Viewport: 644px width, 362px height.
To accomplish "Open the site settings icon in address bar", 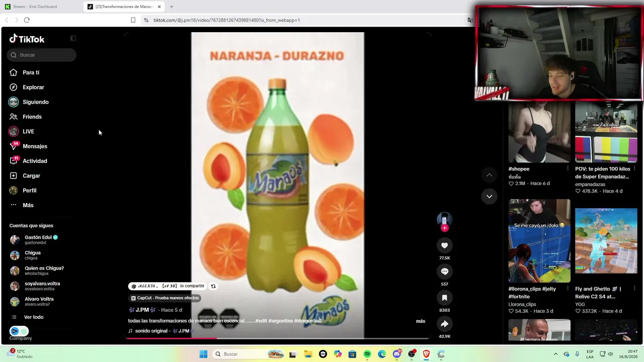I will click(146, 20).
